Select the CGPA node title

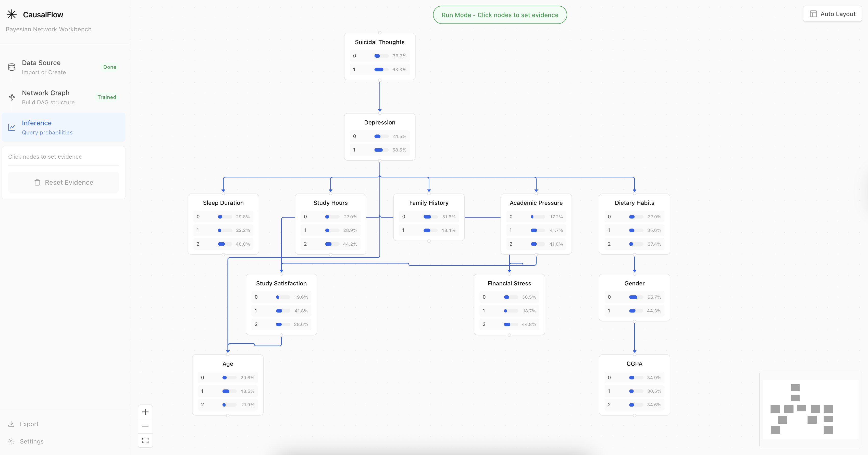[634, 364]
